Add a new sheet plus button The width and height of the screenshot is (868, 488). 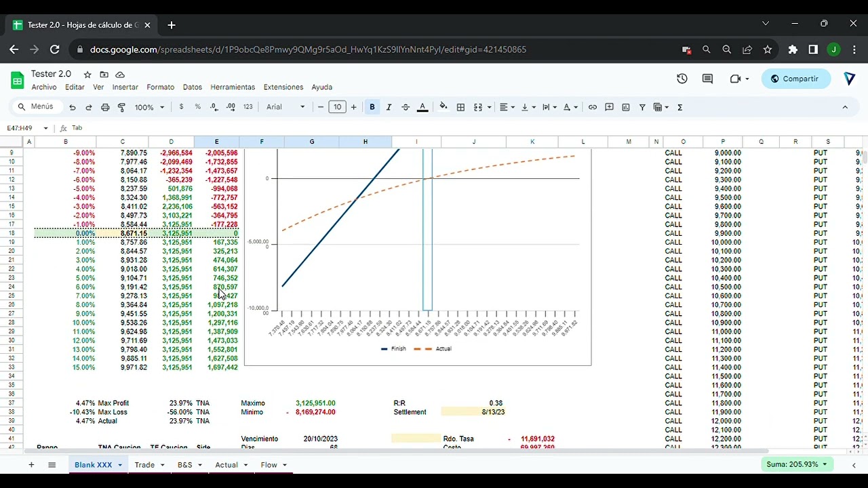pos(31,465)
